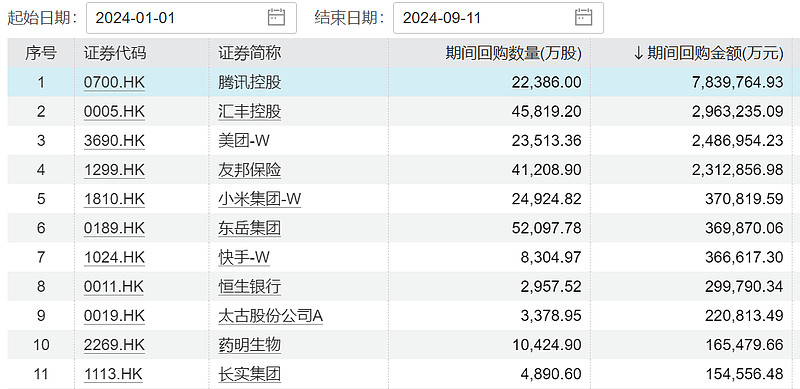Image resolution: width=800 pixels, height=389 pixels.
Task: Open the end date calendar picker icon
Action: pos(583,17)
